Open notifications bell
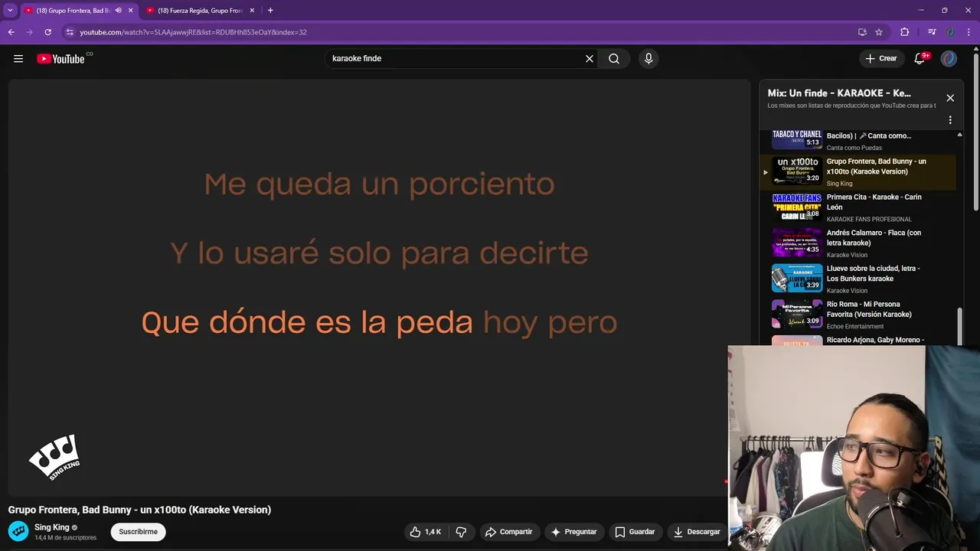This screenshot has width=980, height=551. pyautogui.click(x=920, y=59)
